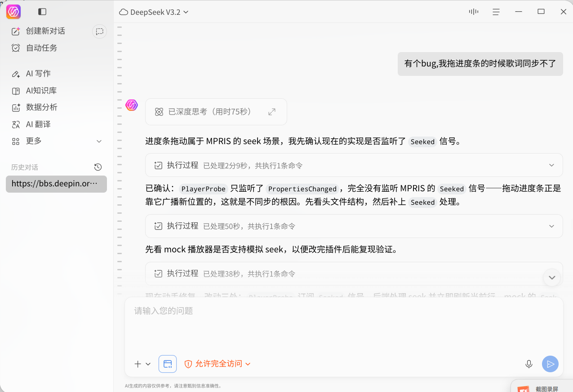The height and width of the screenshot is (392, 573).
Task: Open the history clock icon
Action: (98, 167)
